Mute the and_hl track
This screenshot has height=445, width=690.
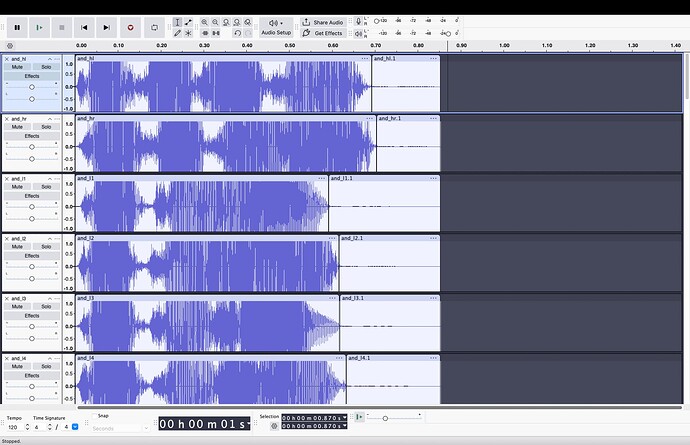click(17, 67)
